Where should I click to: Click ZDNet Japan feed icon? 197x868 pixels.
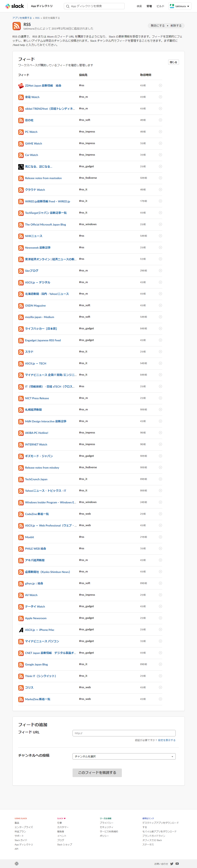[21, 86]
